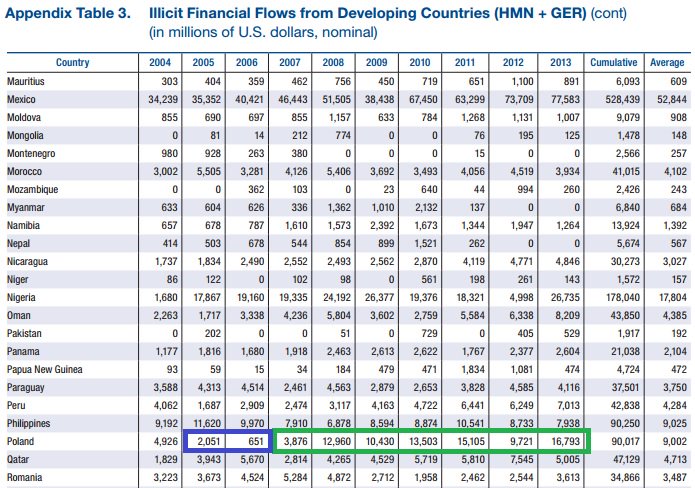Image resolution: width=695 pixels, height=488 pixels.
Task: Click Romania's average value 3,487
Action: point(675,478)
